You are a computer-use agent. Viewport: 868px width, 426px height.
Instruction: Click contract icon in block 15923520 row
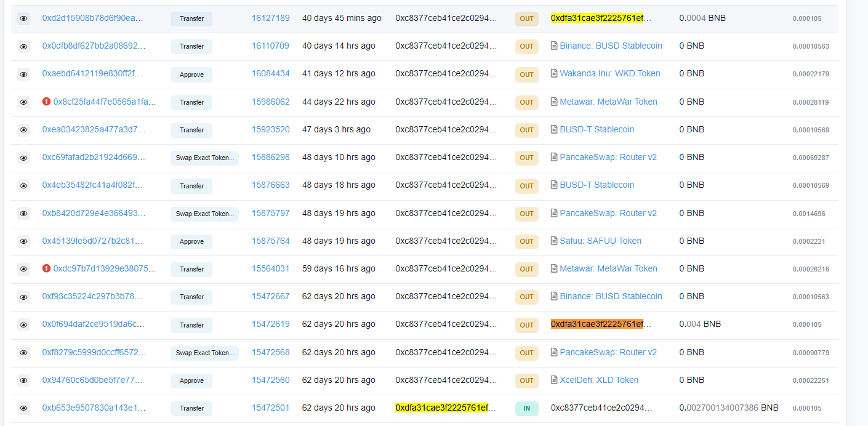click(x=554, y=129)
